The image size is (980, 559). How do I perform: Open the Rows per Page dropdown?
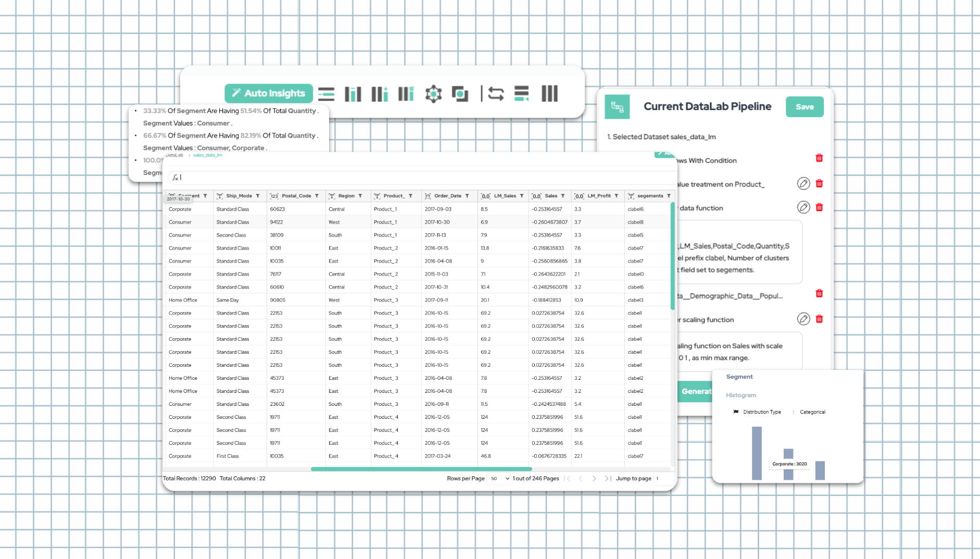click(499, 478)
